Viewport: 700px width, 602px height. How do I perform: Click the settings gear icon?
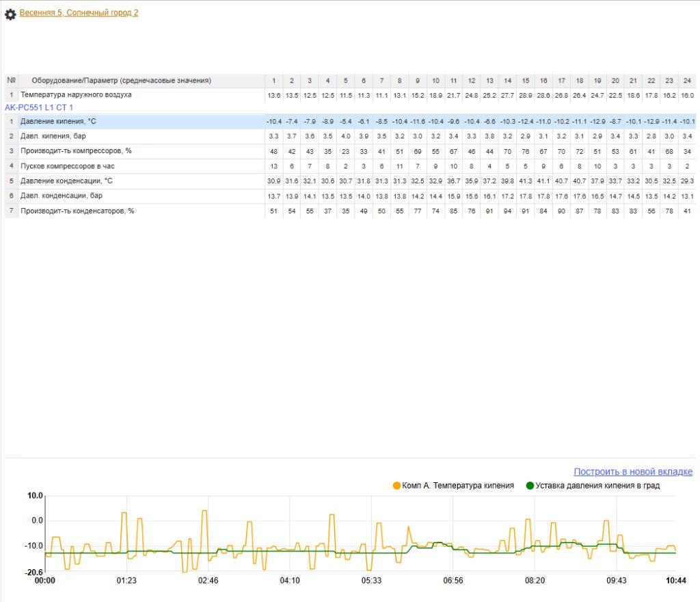10,14
